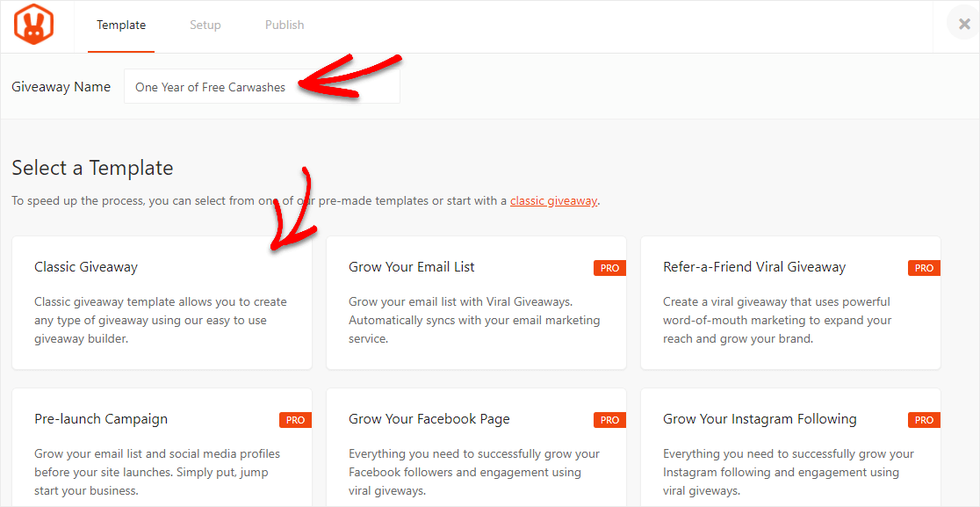Click PRO badge on Grow Your Instagram Following
980x507 pixels.
pos(924,420)
